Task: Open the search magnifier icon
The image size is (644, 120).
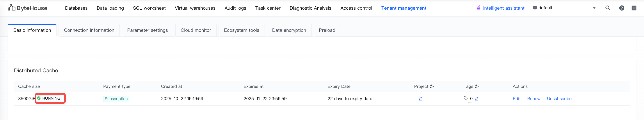Action: (608, 8)
